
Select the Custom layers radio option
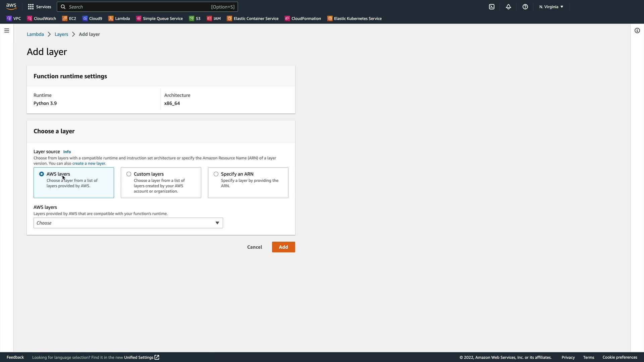(129, 174)
